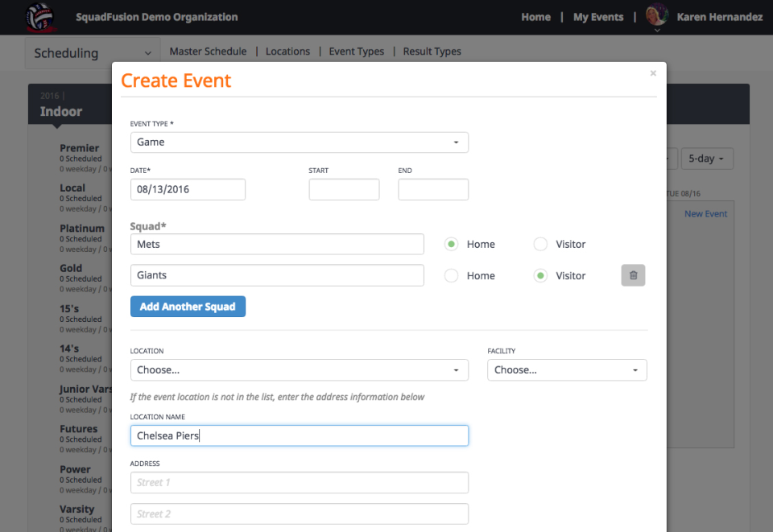
Task: Open the Scheduling module selector
Action: (91, 51)
